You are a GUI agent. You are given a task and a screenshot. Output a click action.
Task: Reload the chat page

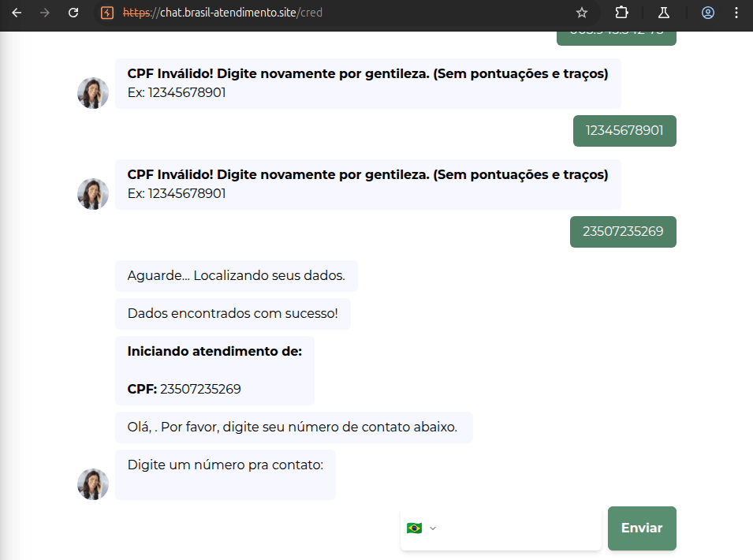73,13
